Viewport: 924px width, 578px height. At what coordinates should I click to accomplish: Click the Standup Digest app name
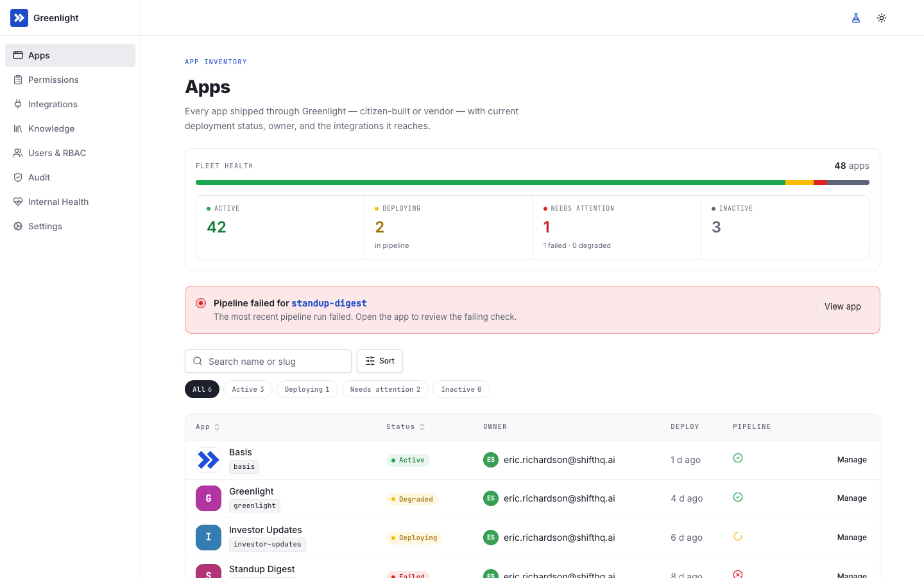click(262, 569)
